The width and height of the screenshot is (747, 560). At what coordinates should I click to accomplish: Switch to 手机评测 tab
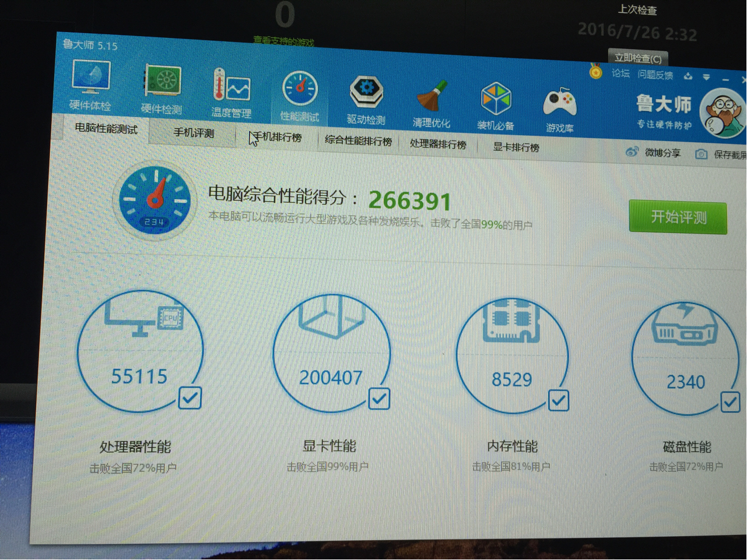pos(194,133)
